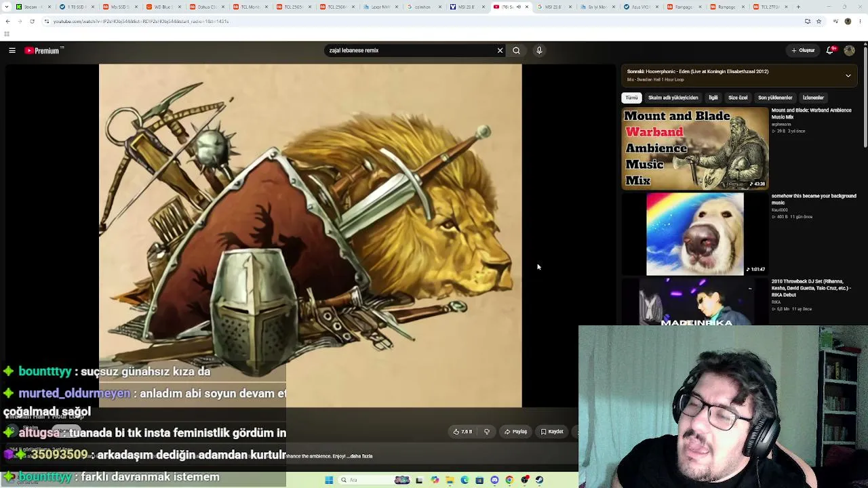
Task: Open the YouTube guide hamburger menu
Action: click(12, 50)
